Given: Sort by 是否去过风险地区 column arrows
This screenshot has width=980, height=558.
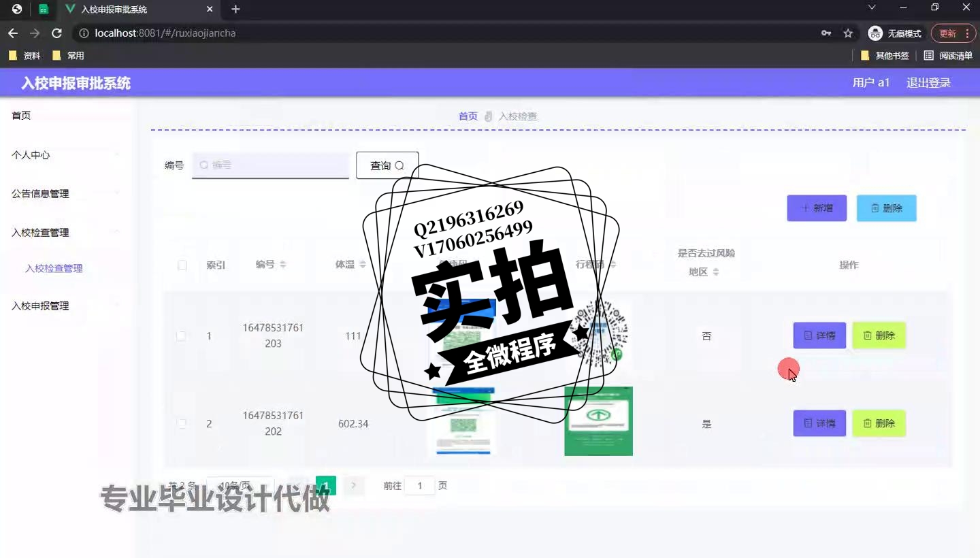Looking at the screenshot, I should 716,272.
